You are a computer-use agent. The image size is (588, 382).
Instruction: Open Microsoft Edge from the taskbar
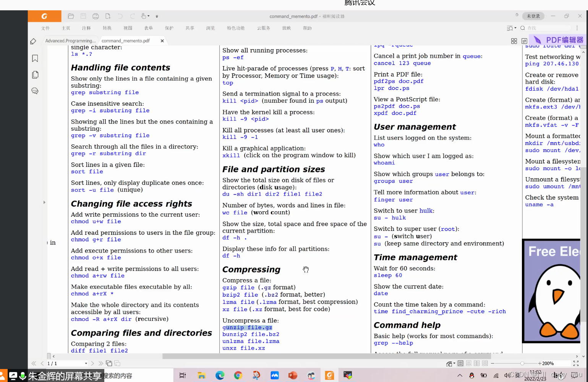click(220, 376)
